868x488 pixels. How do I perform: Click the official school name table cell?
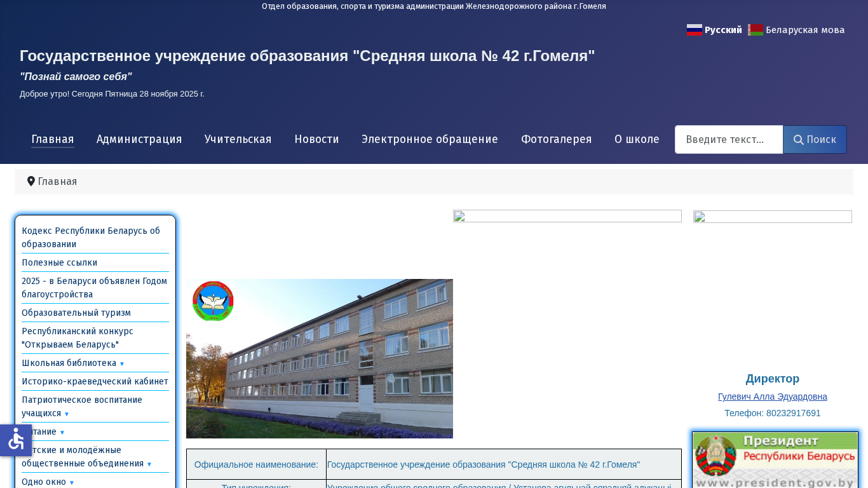(504, 464)
